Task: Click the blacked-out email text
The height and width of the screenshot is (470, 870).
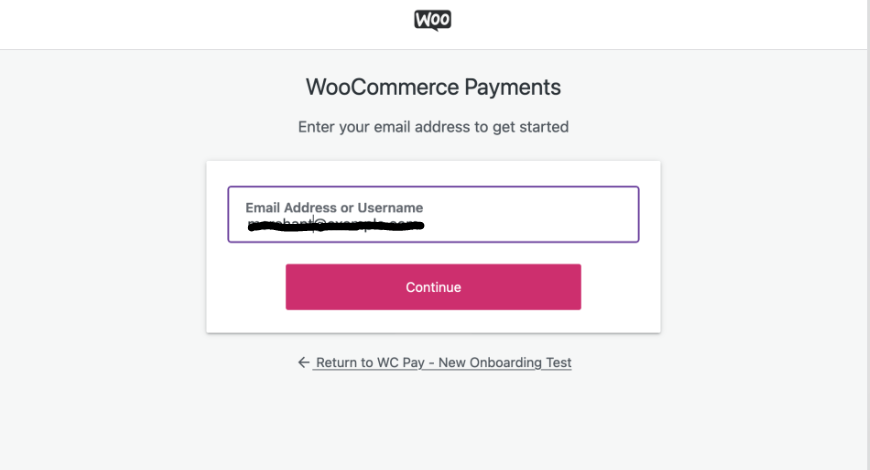Action: (336, 225)
